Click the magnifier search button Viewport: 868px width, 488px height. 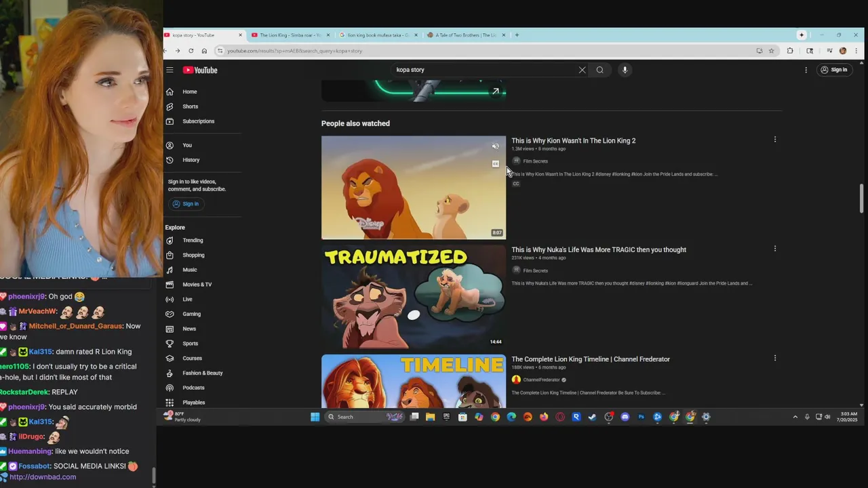(x=599, y=70)
